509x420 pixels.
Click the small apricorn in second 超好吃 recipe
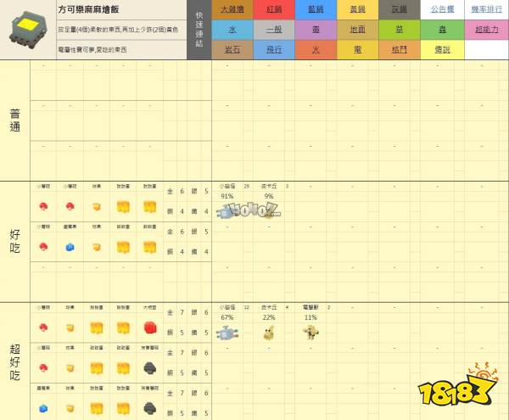[x=70, y=368]
